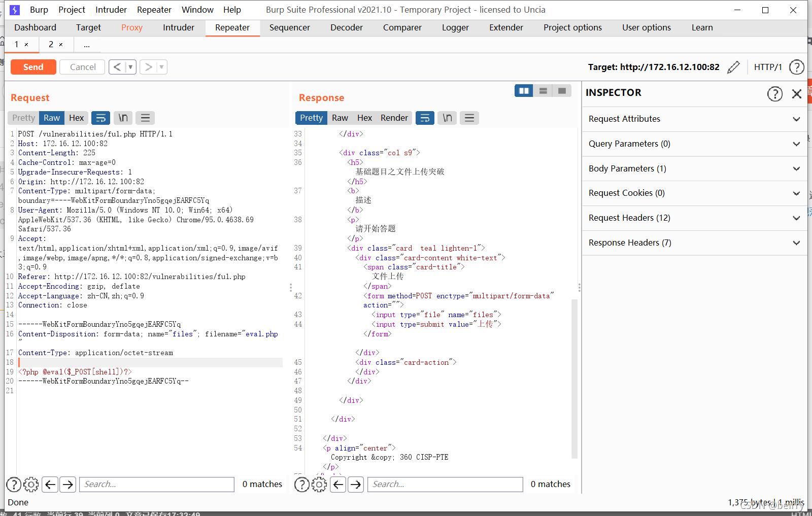Close the Inspector panel
Screen dimensions: 812x516
(x=797, y=93)
